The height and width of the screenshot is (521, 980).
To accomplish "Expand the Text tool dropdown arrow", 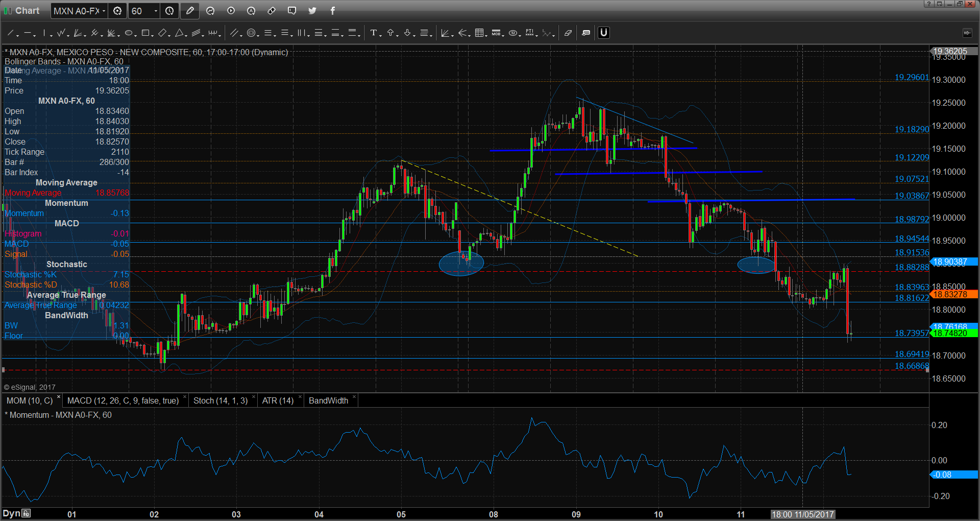I will [x=381, y=35].
